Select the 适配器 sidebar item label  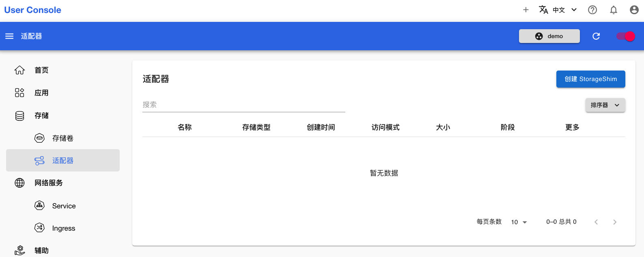click(x=63, y=161)
